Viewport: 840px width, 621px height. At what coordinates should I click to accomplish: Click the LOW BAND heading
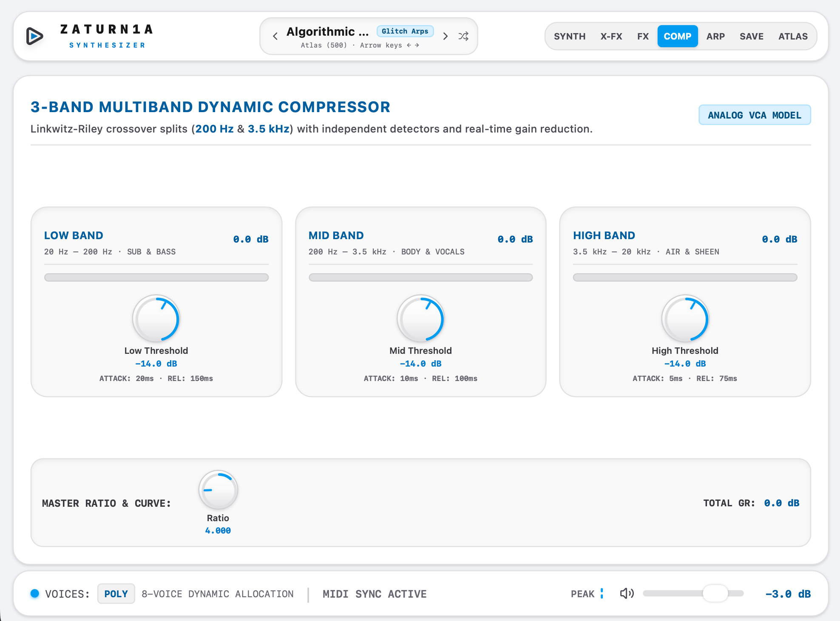coord(74,235)
